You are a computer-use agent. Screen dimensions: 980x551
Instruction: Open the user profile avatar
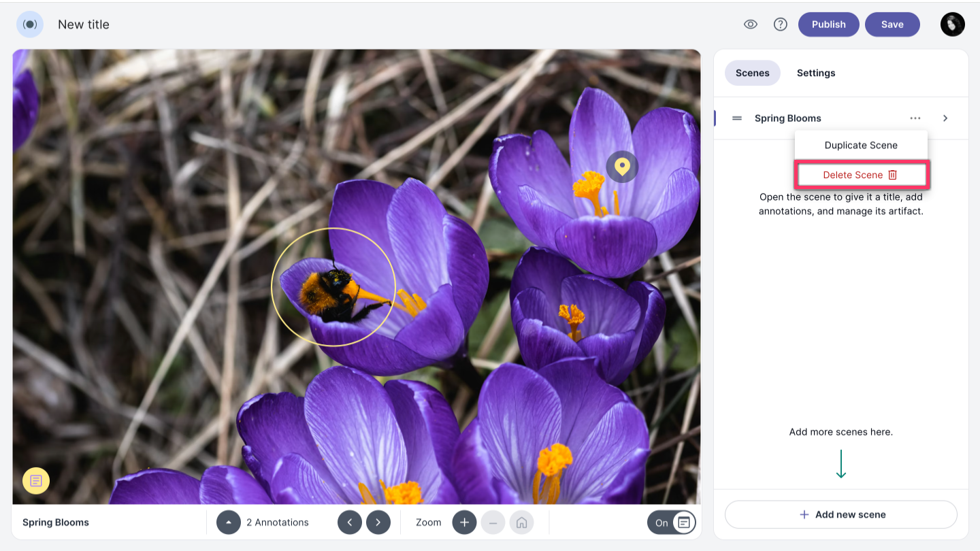952,24
